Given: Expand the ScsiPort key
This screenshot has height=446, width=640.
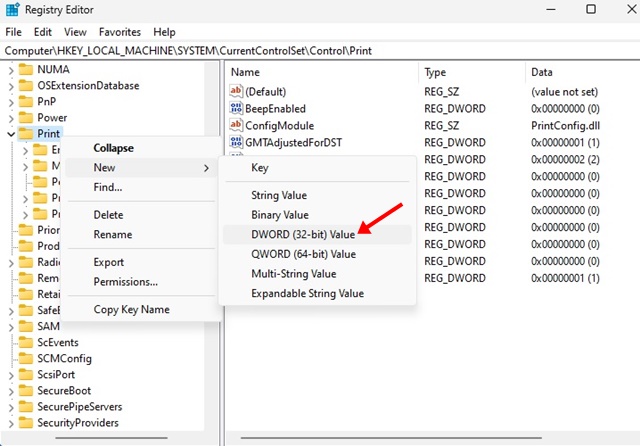Looking at the screenshot, I should click(11, 375).
